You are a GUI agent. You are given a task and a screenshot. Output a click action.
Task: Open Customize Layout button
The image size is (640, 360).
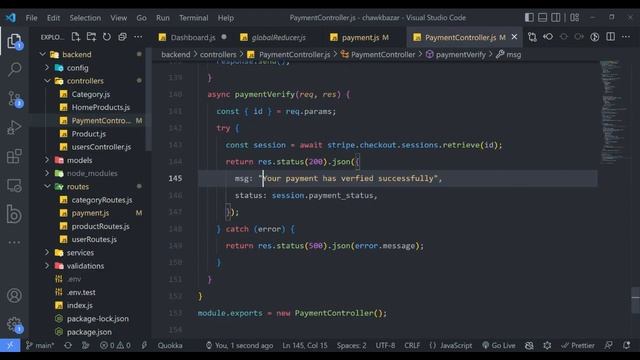coord(575,18)
